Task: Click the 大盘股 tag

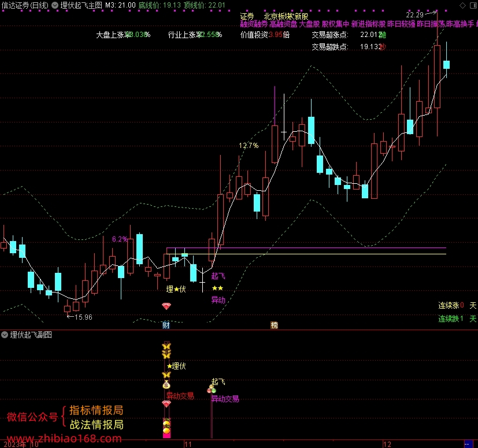Action: [x=309, y=24]
